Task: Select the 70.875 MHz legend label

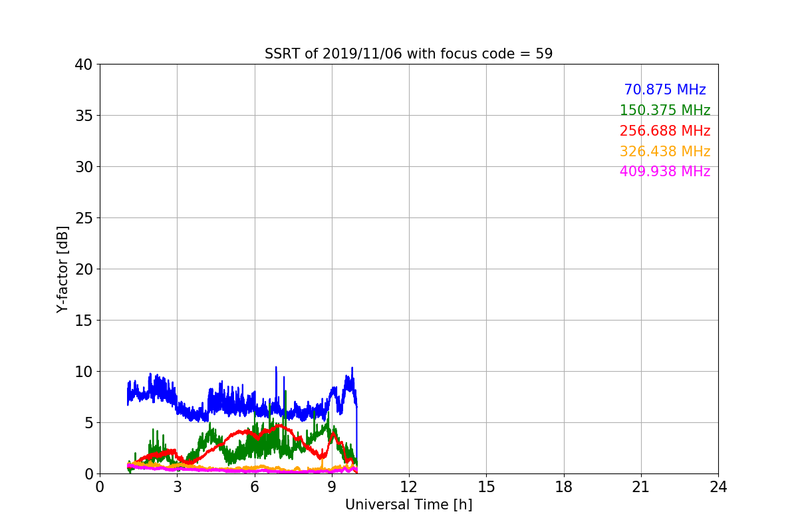Action: (665, 90)
